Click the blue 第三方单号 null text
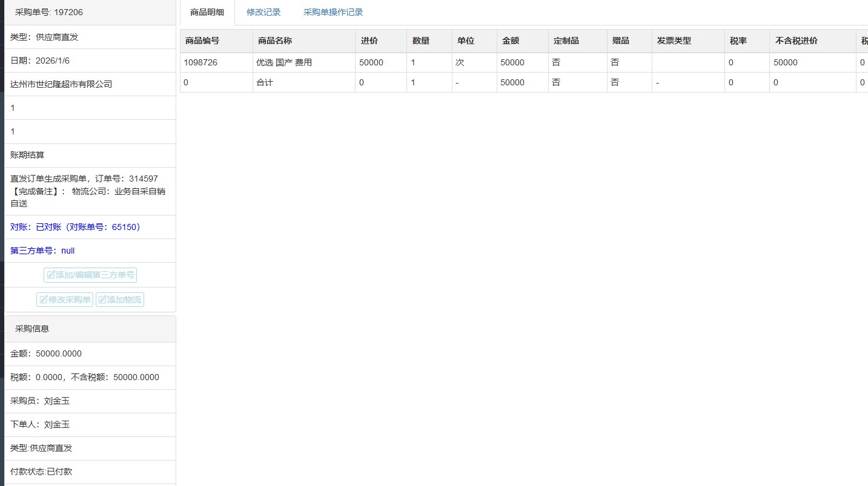868x486 pixels. click(x=42, y=251)
